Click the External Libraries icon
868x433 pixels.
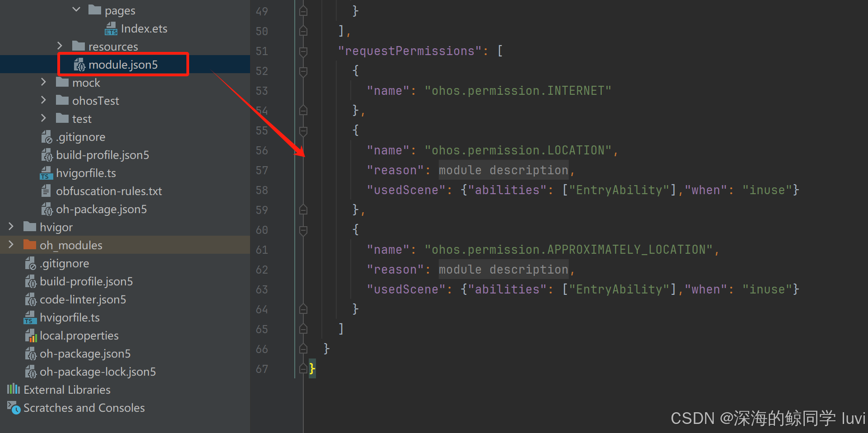(14, 389)
